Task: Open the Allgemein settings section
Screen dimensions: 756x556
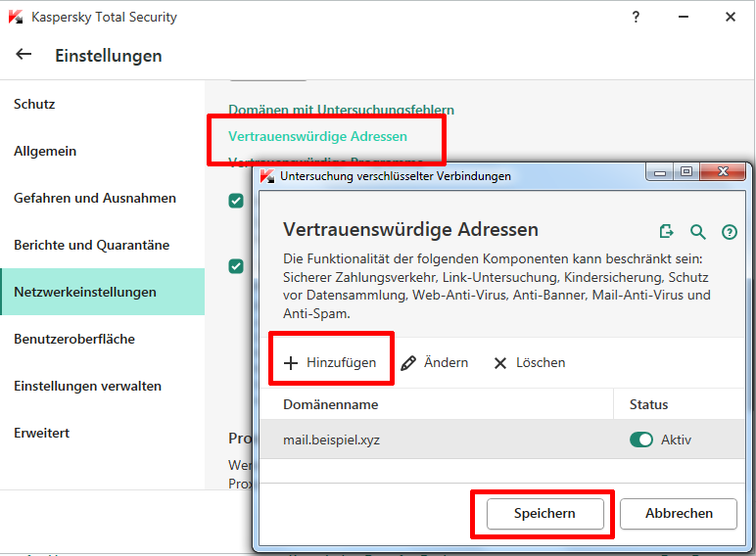Action: coord(102,152)
